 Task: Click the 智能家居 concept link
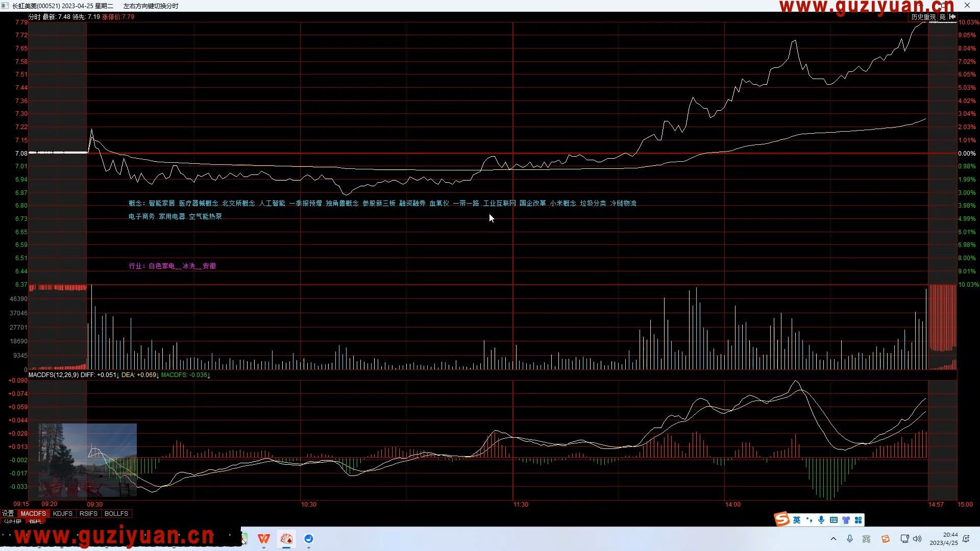pos(161,203)
